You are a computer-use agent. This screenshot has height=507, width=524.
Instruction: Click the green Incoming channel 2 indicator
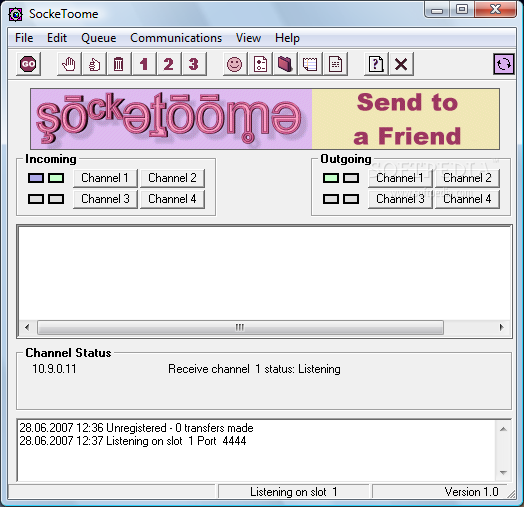pyautogui.click(x=56, y=178)
